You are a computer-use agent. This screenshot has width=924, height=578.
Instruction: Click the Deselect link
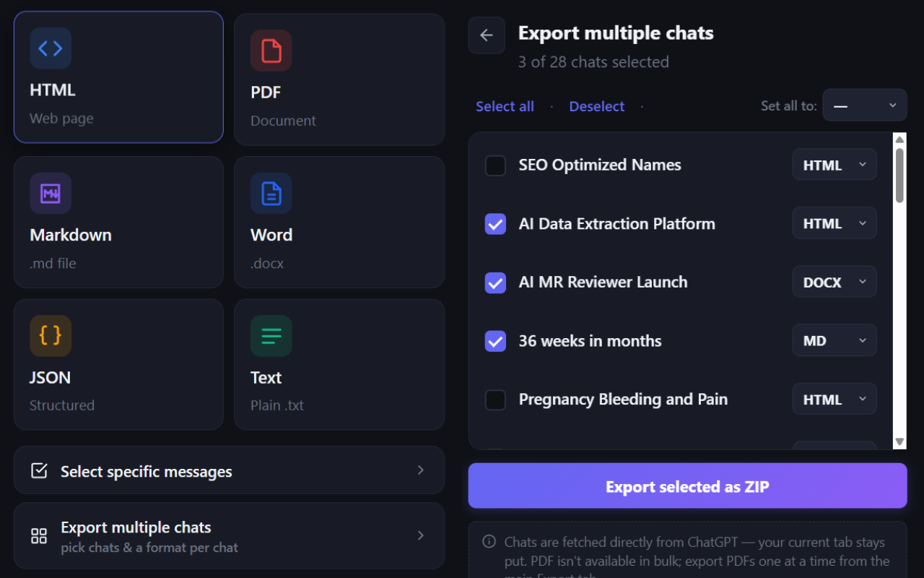pyautogui.click(x=597, y=106)
